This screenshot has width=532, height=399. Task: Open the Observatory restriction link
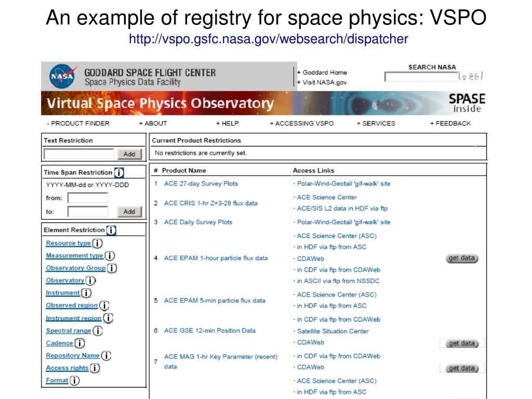tap(65, 281)
